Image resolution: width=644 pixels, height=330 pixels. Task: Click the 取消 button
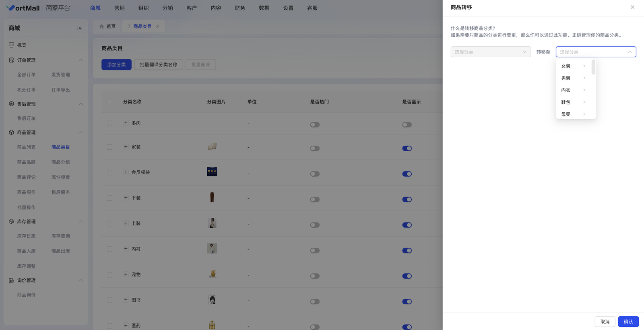click(x=605, y=322)
